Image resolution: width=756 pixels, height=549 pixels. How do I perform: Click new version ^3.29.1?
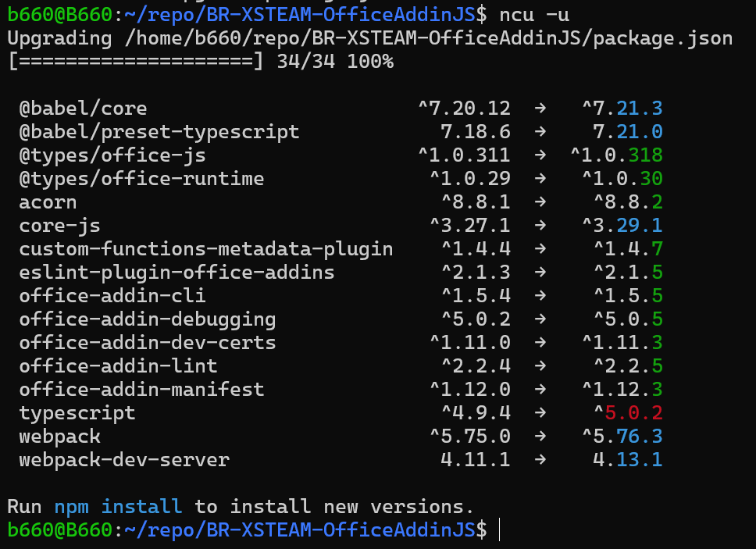[x=622, y=226]
